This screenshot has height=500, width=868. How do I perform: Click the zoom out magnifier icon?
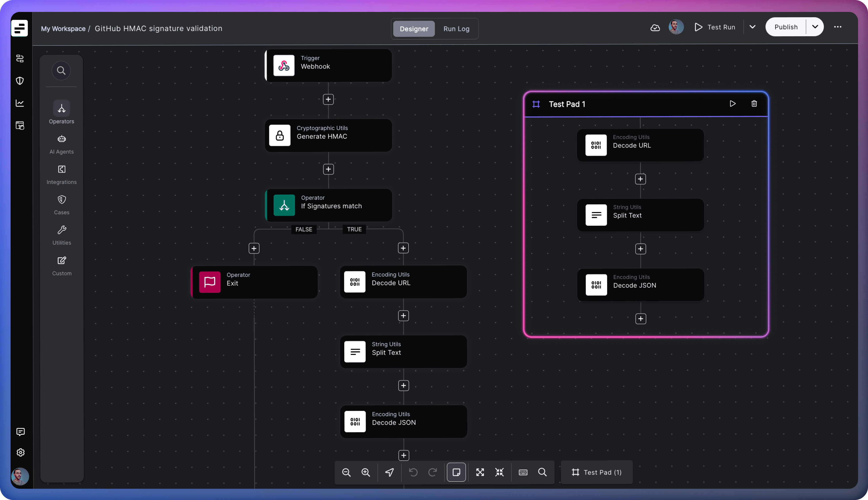(346, 472)
